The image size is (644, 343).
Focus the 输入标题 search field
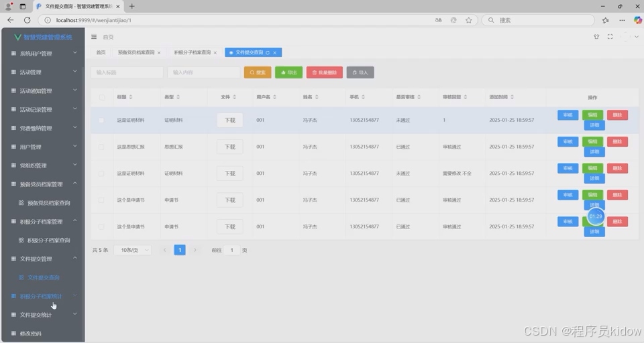click(127, 72)
